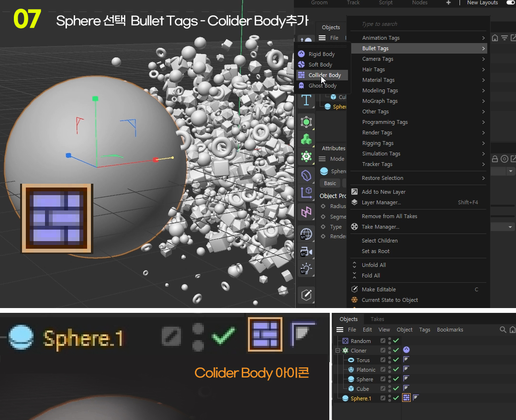Click the Light bulb tool icon

coord(306,269)
